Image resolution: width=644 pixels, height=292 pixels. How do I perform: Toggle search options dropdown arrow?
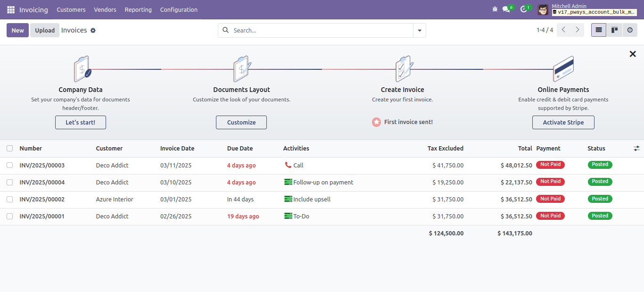(420, 31)
